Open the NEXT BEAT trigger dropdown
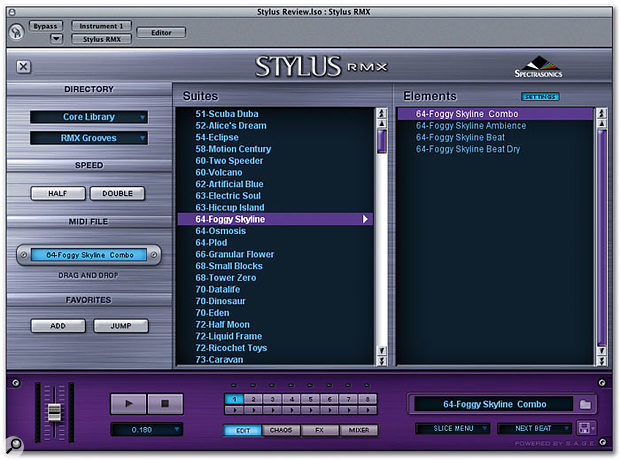The image size is (620, 460). [534, 428]
